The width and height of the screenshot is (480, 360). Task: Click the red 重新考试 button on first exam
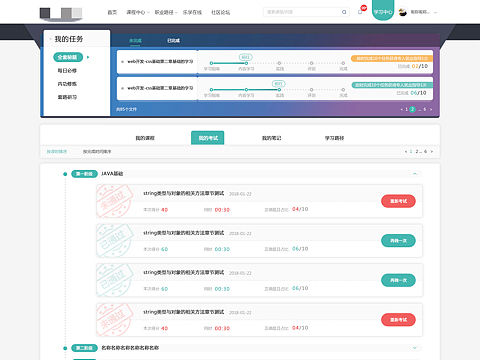(x=398, y=201)
